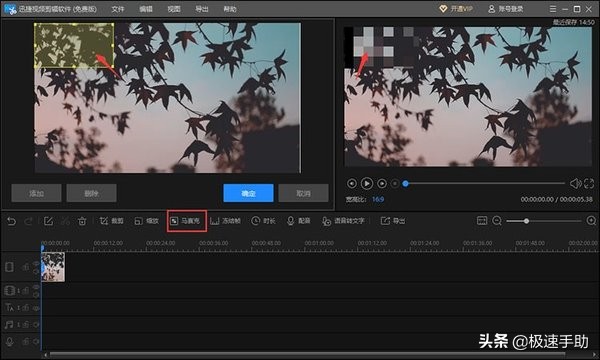This screenshot has width=600, height=360.
Task: Play the preview video
Action: pyautogui.click(x=367, y=184)
